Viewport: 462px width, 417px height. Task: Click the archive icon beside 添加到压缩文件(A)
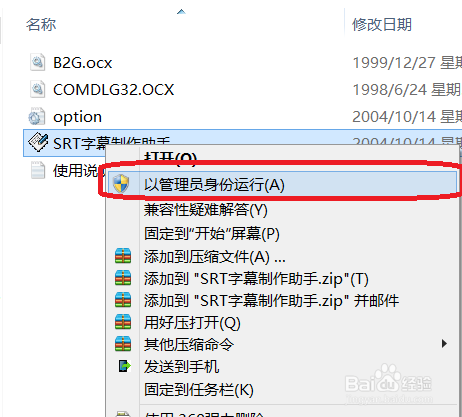[x=123, y=256]
